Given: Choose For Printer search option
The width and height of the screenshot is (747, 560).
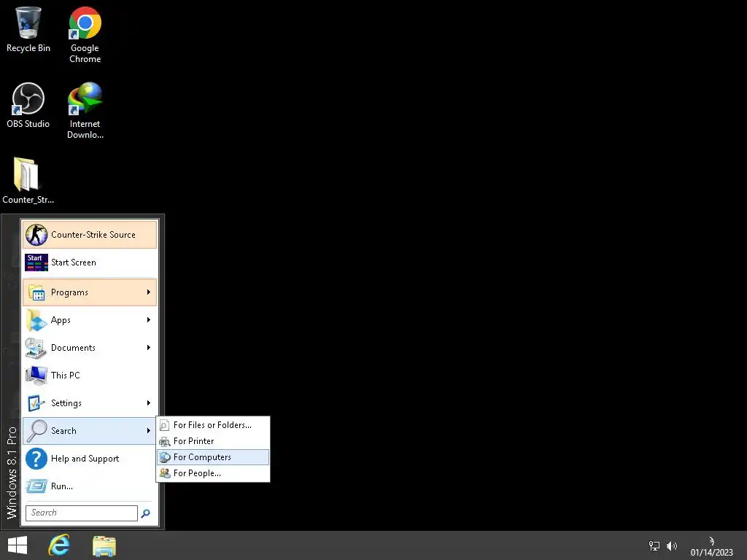Looking at the screenshot, I should pyautogui.click(x=213, y=441).
